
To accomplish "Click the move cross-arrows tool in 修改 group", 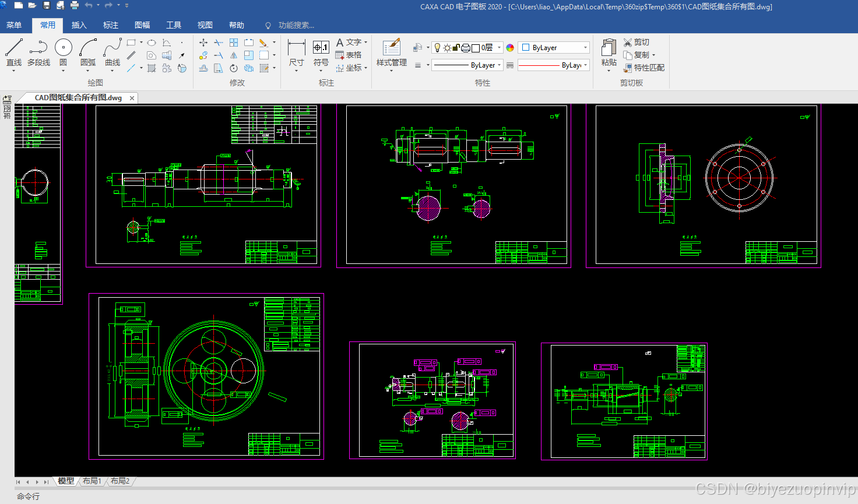I will point(203,43).
